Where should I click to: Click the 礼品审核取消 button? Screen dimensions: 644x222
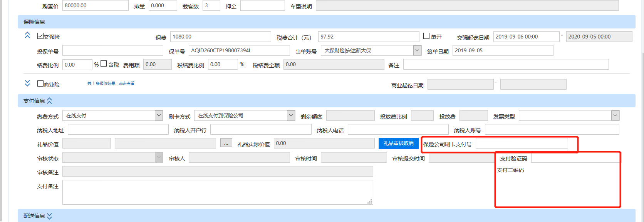[398, 143]
